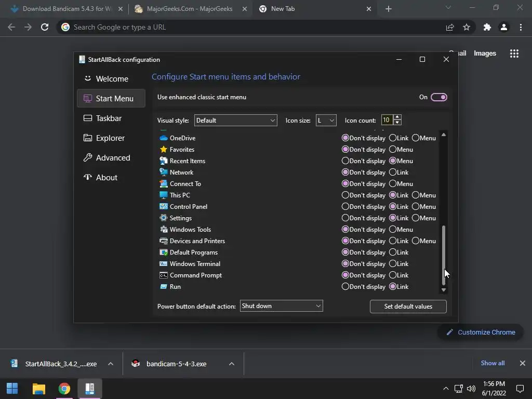Viewport: 532px width, 399px height.
Task: Open the Explorer section
Action: coord(111,138)
